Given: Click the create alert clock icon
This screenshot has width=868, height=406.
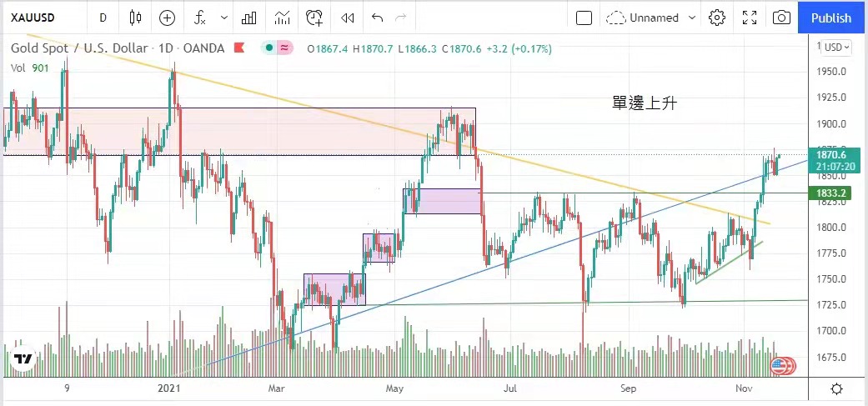Looking at the screenshot, I should 314,18.
